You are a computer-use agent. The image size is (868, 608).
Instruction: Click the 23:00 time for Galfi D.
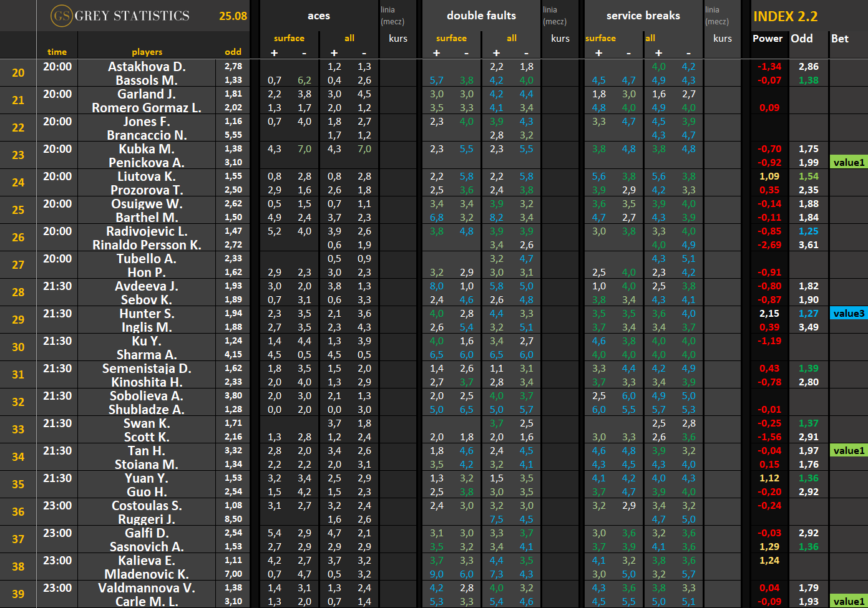[x=57, y=533]
